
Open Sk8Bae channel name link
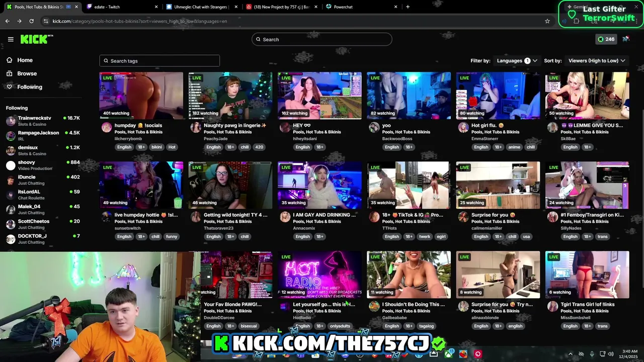tap(568, 139)
